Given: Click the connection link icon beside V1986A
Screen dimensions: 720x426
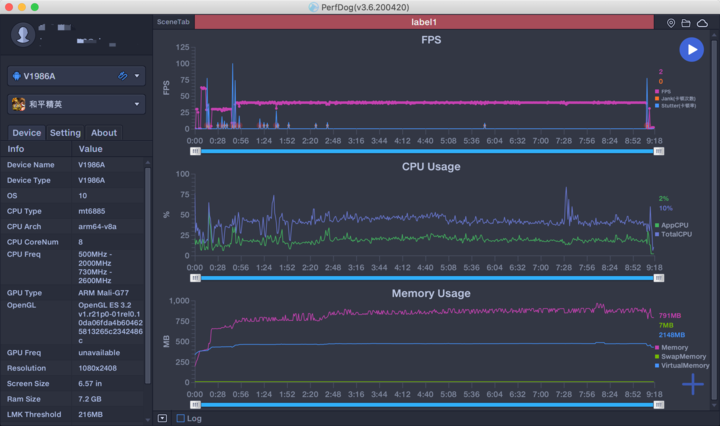Looking at the screenshot, I should [x=122, y=76].
